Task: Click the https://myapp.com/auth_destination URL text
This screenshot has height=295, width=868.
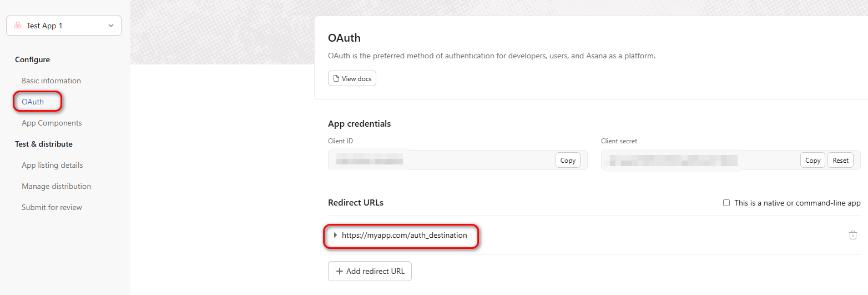Action: 405,235
